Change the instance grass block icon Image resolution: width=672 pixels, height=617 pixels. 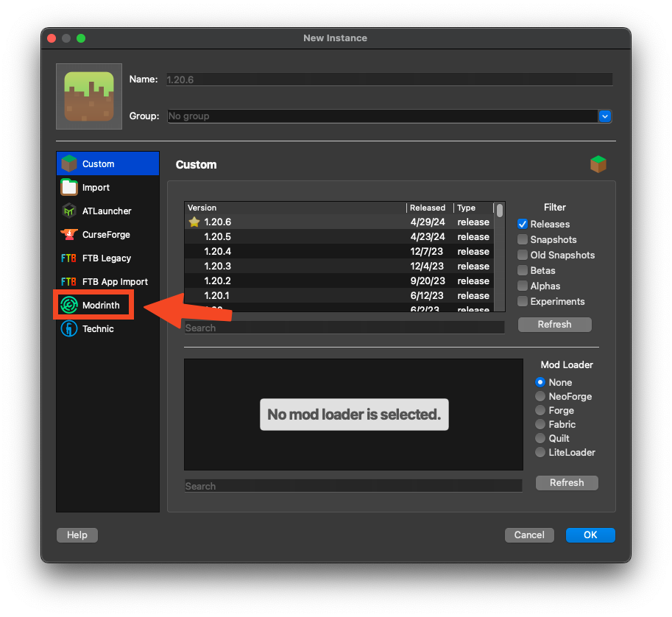[x=88, y=96]
